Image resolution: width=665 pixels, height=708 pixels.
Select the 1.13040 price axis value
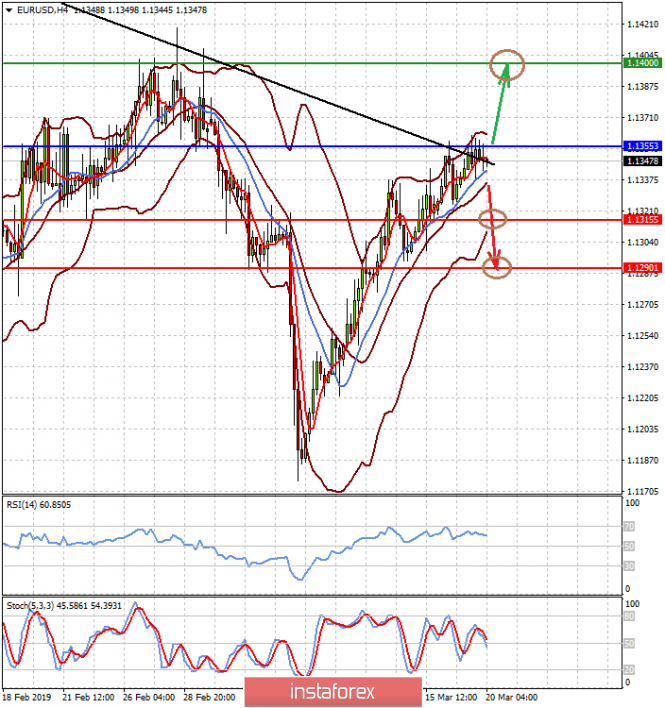[x=643, y=242]
